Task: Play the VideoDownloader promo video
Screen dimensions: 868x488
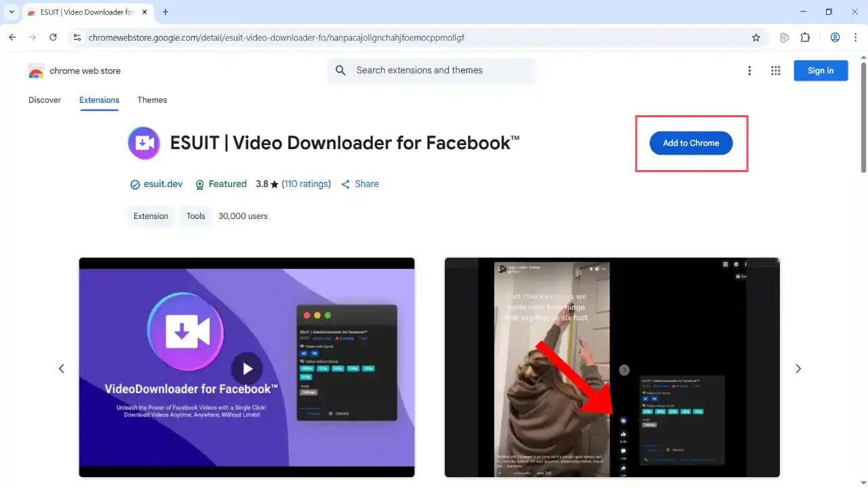Action: [247, 369]
